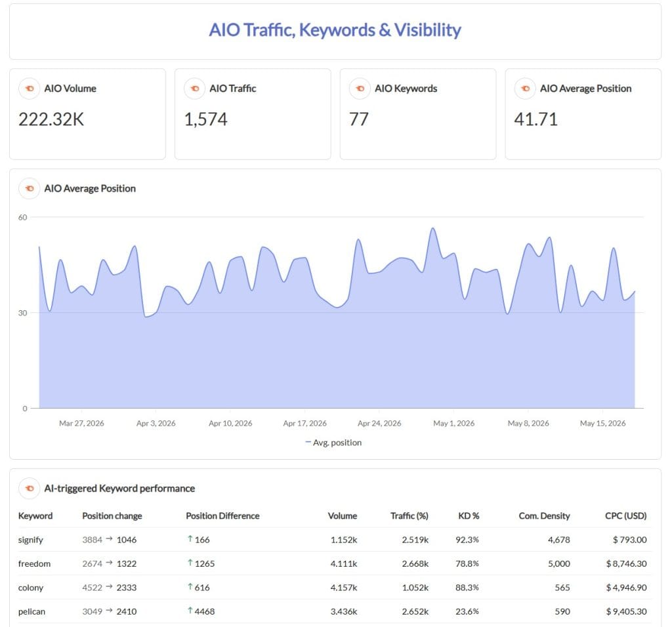Click the Apr 24, 2026 axis label
Screen dimensions: 672x627
coord(379,423)
